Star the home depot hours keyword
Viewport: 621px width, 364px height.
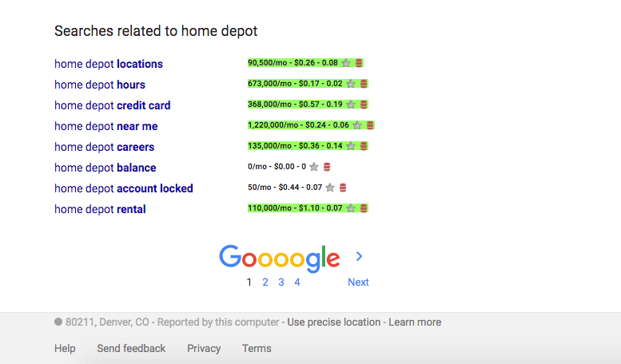coord(351,84)
